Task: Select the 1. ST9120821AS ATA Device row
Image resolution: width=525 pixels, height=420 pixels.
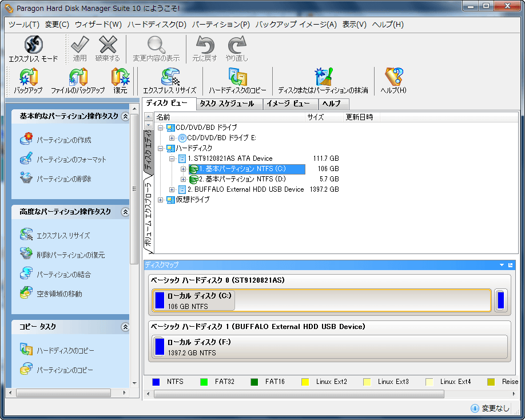Action: [230, 159]
